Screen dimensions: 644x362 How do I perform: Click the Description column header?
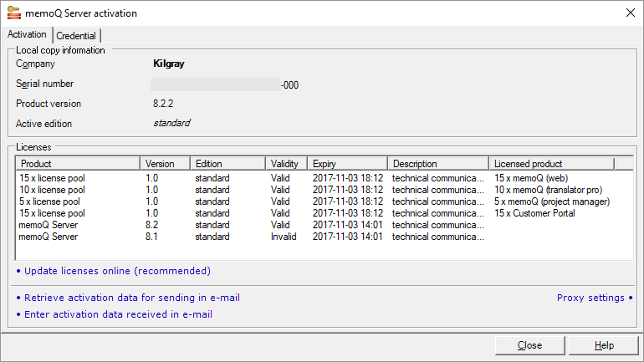[438, 164]
